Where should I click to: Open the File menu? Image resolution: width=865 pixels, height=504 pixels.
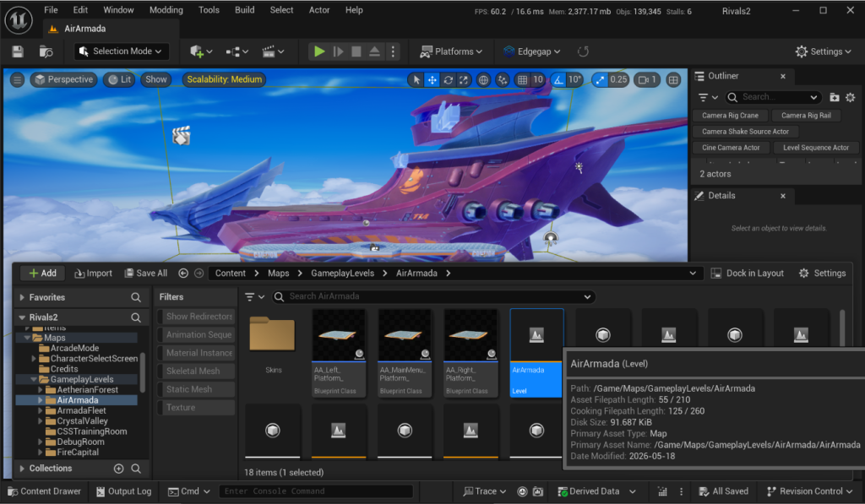(x=51, y=10)
